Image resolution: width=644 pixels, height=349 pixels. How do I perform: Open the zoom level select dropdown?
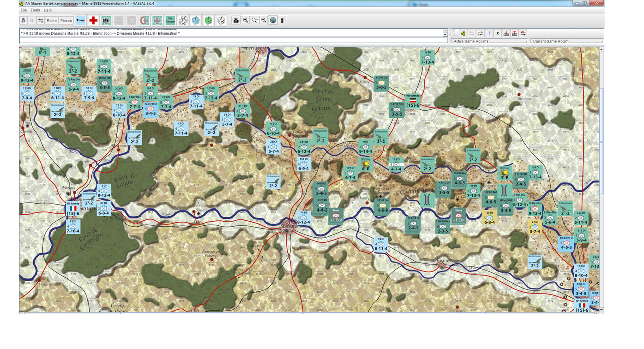(255, 20)
